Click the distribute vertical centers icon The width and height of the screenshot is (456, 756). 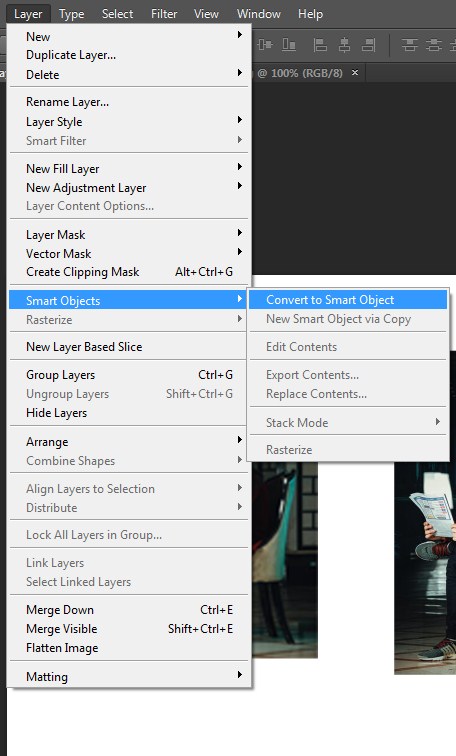434,45
